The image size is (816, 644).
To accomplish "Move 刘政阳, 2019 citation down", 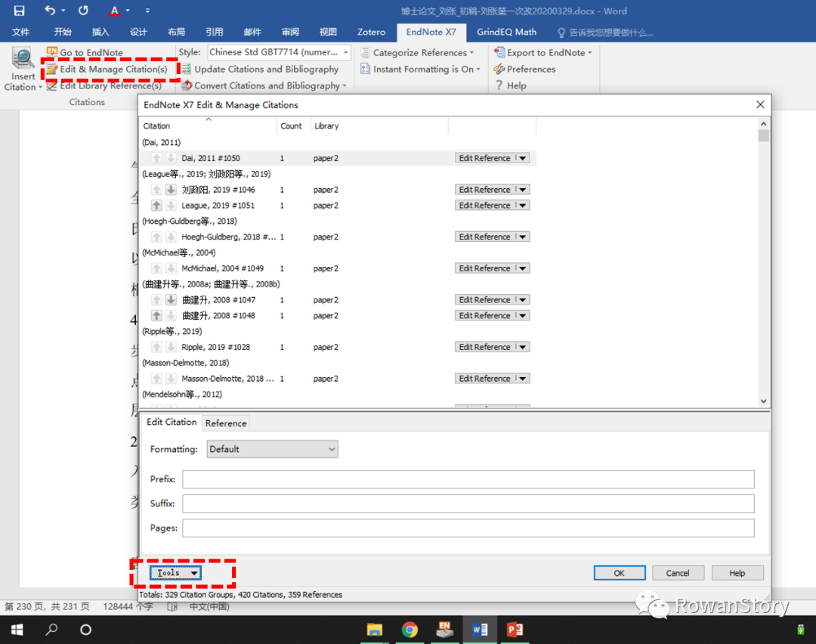I will coord(171,190).
